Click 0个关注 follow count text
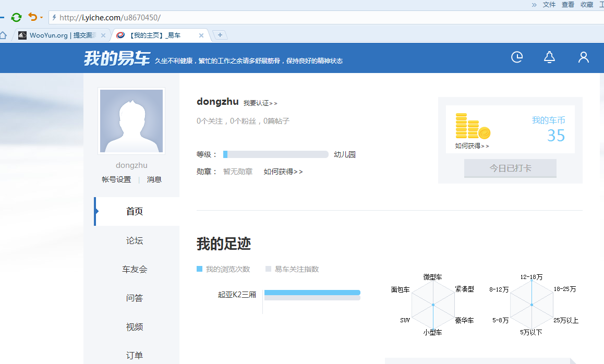This screenshot has width=604, height=364. click(210, 121)
